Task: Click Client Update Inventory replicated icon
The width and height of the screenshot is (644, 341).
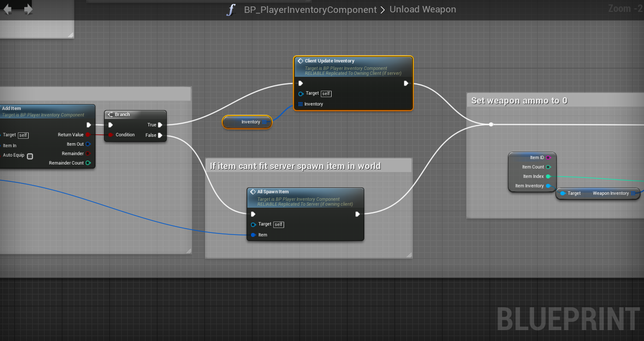Action: (x=300, y=61)
